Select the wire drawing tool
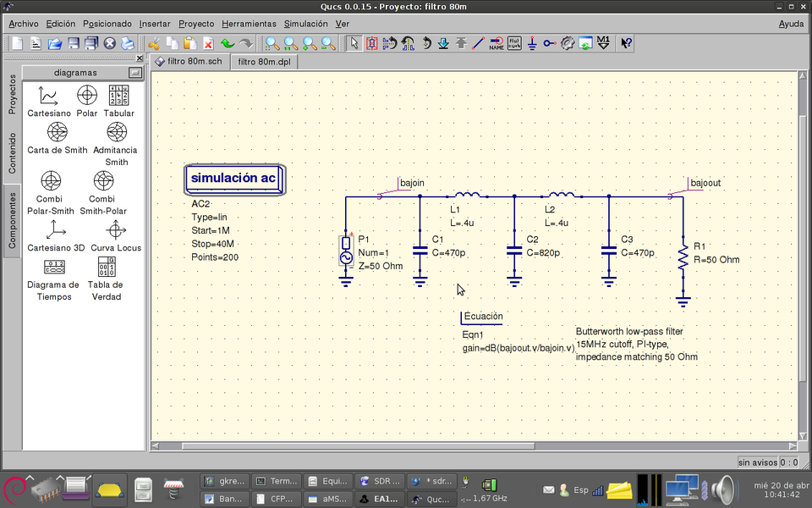This screenshot has height=508, width=812. [x=478, y=42]
